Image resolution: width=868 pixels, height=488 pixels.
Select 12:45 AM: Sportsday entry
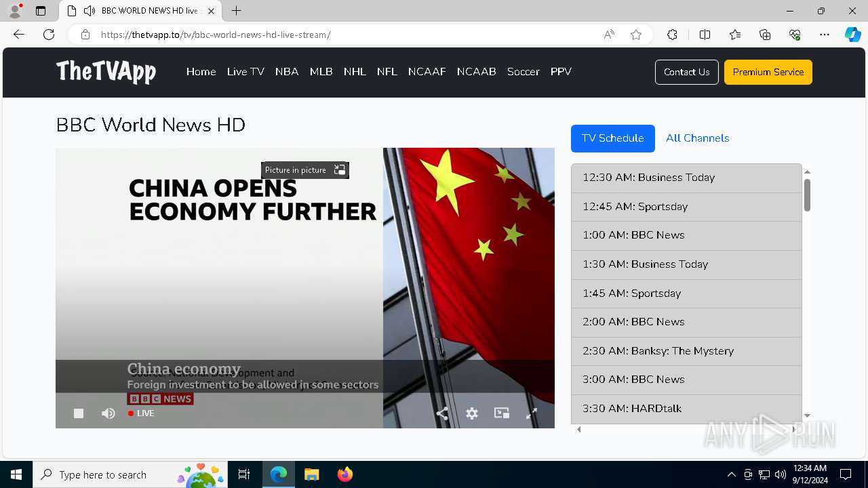coord(686,207)
